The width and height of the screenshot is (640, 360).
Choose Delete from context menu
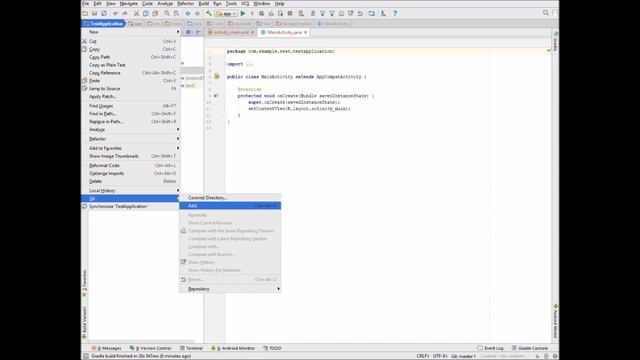[131, 181]
